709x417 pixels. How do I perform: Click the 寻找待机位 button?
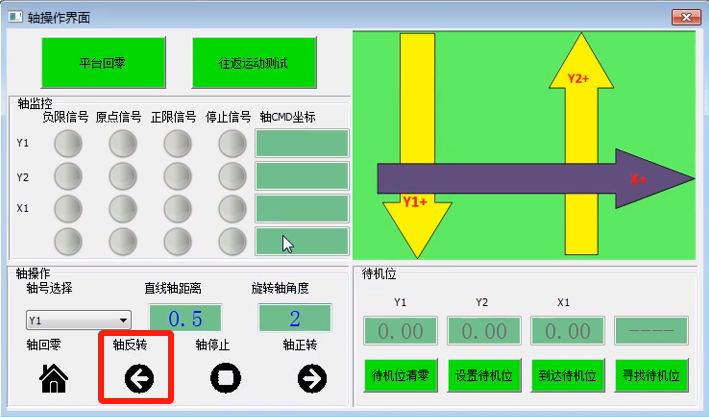coord(651,377)
